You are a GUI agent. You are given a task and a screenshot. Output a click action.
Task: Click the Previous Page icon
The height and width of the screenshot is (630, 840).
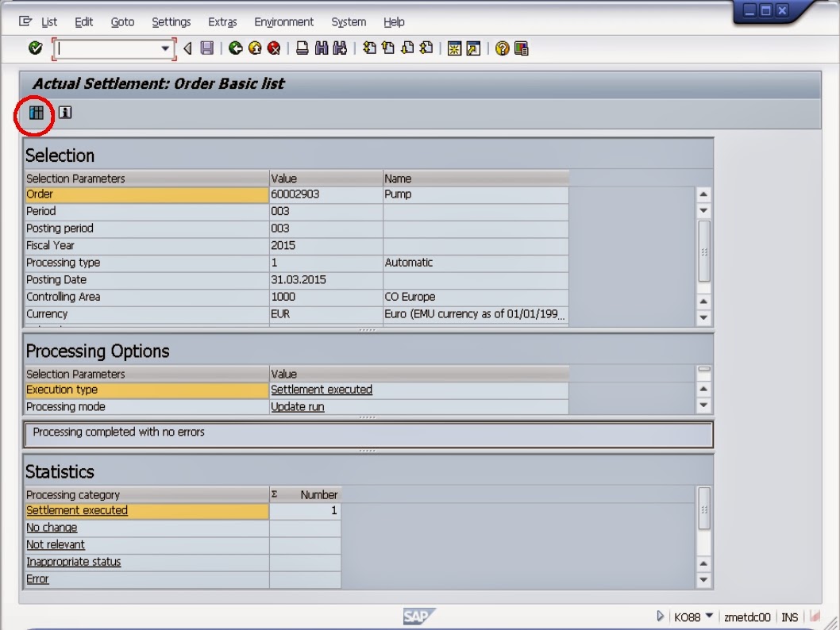click(388, 48)
